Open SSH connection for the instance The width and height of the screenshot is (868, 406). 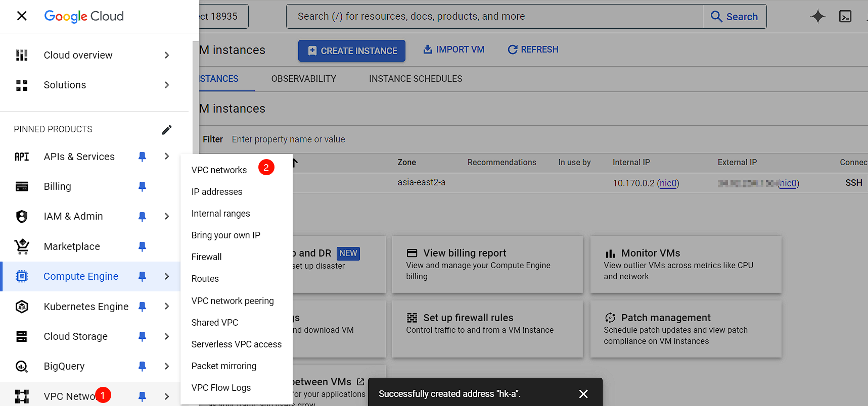pos(854,183)
